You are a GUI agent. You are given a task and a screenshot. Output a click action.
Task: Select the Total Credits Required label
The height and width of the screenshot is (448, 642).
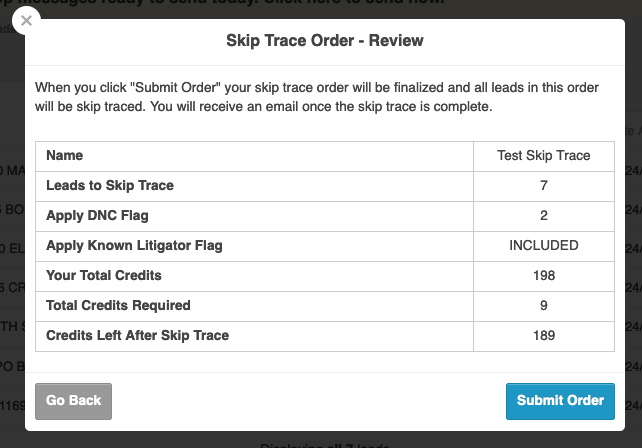118,305
